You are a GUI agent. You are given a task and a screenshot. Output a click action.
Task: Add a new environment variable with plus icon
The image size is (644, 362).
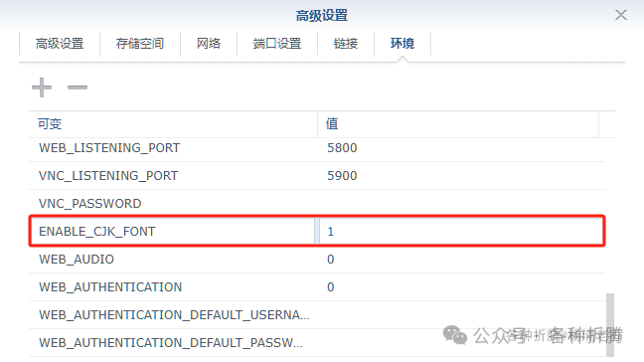[42, 88]
